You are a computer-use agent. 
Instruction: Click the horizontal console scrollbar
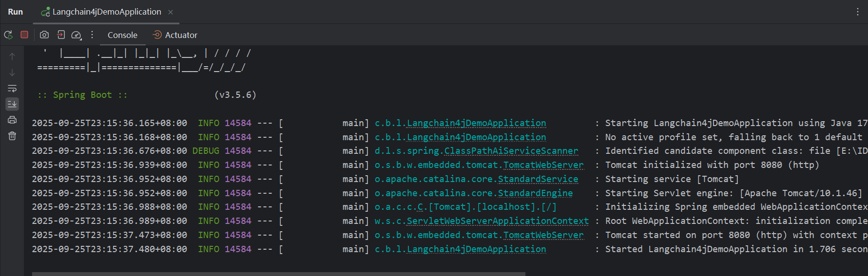[x=279, y=274]
